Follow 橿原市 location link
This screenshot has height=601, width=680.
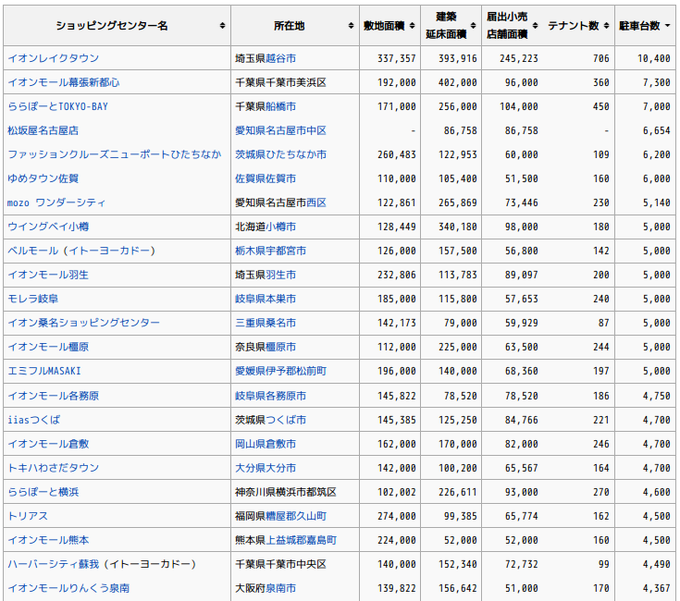[281, 347]
